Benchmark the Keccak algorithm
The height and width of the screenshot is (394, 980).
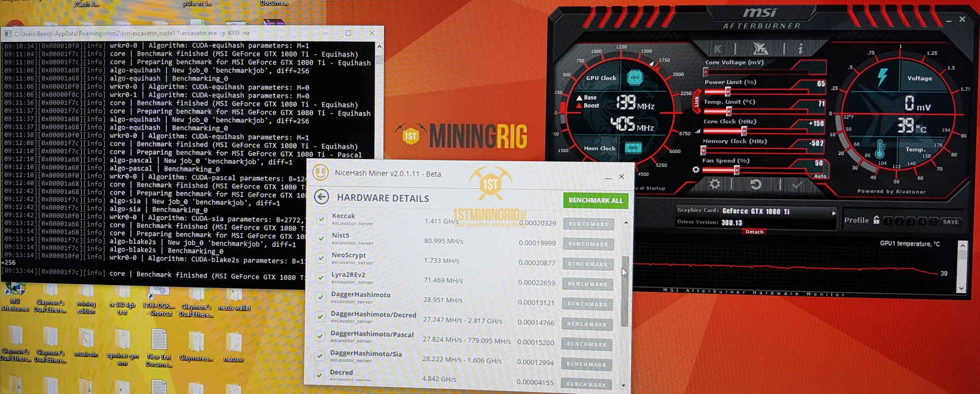click(588, 224)
